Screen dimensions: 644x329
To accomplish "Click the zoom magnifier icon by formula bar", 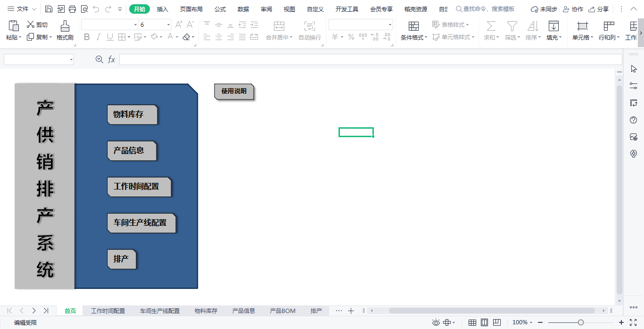I will [x=99, y=59].
